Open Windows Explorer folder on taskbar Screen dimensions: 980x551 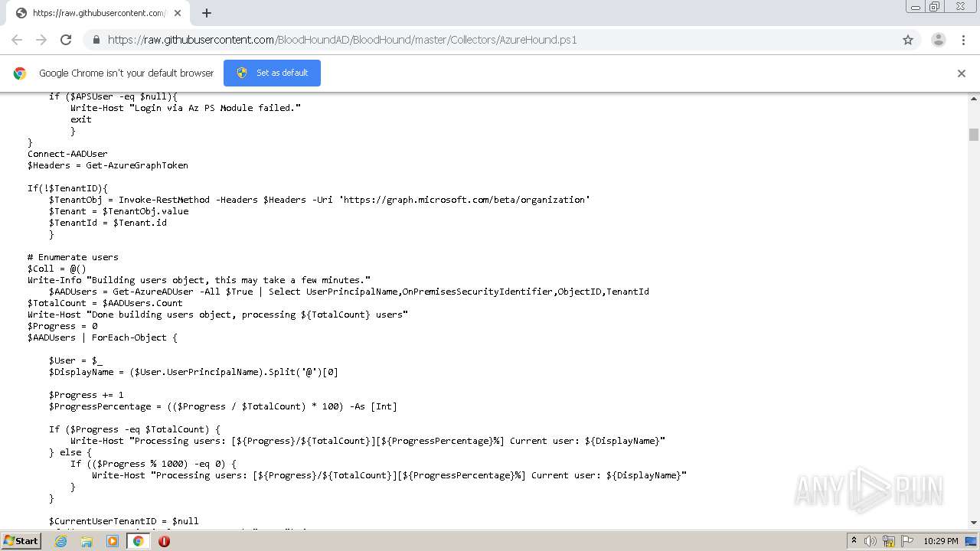pos(87,541)
